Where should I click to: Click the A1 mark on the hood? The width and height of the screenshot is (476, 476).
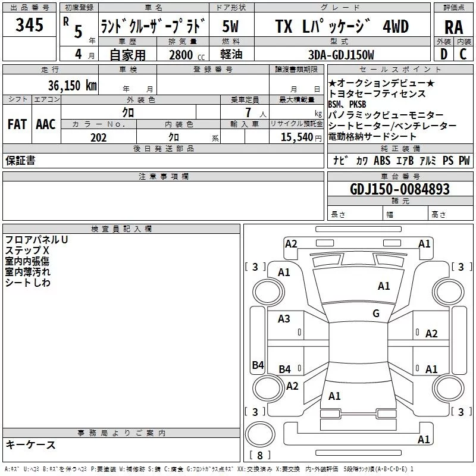[x=384, y=286]
